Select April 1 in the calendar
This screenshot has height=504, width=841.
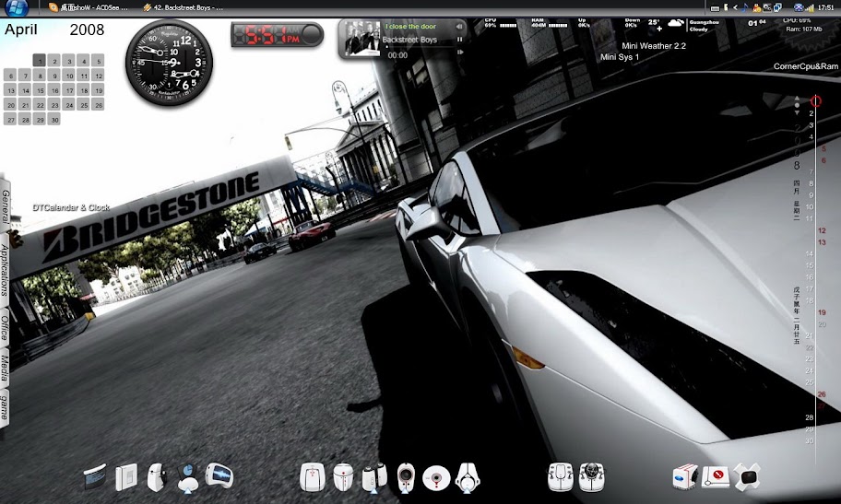[40, 61]
